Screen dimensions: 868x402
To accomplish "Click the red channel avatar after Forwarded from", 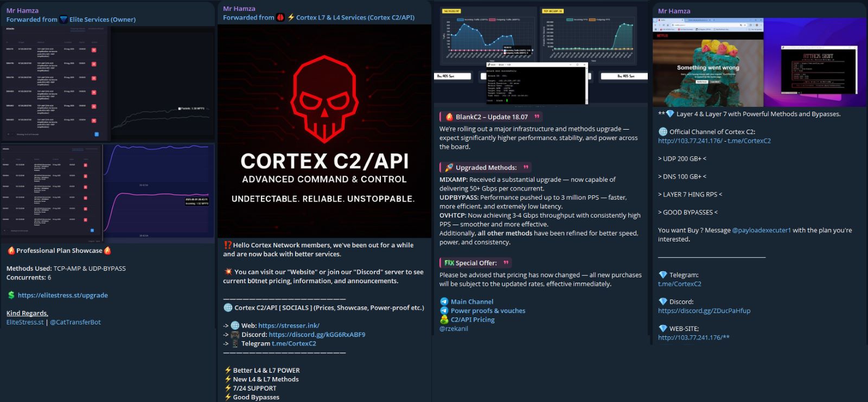I will [280, 17].
